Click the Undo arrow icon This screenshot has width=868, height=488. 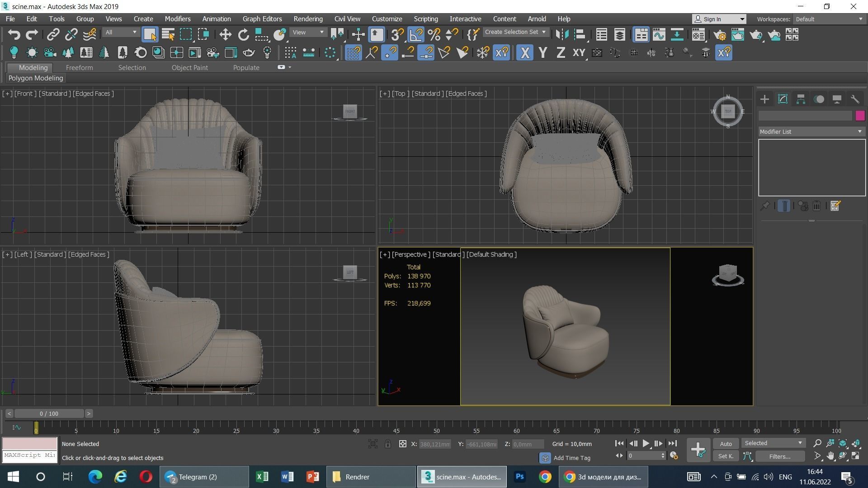pos(14,35)
